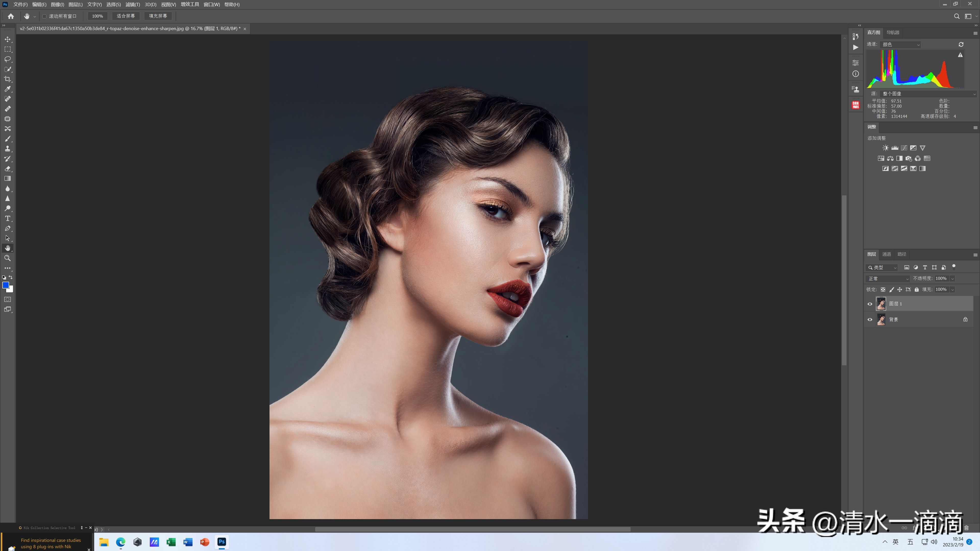Image resolution: width=980 pixels, height=551 pixels.
Task: Click the histogram refresh icon
Action: point(961,44)
